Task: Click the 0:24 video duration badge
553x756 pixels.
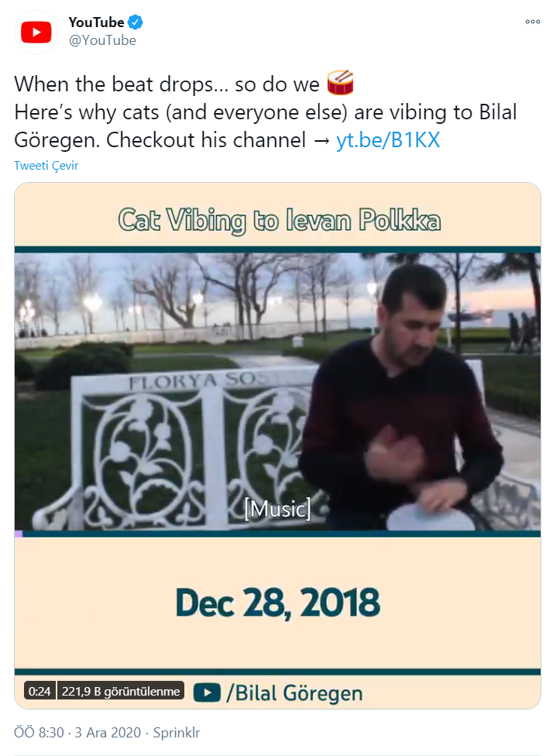Action: coord(40,691)
